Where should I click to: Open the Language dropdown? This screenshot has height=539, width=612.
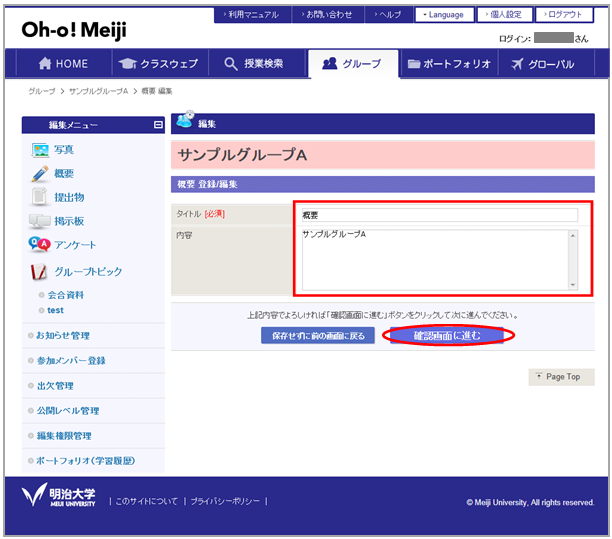click(x=445, y=15)
